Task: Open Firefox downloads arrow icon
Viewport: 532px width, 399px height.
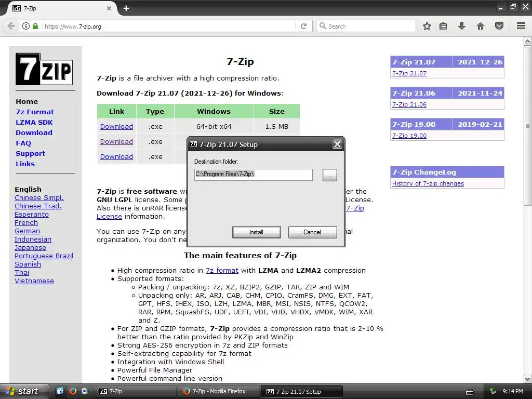Action: [462, 26]
